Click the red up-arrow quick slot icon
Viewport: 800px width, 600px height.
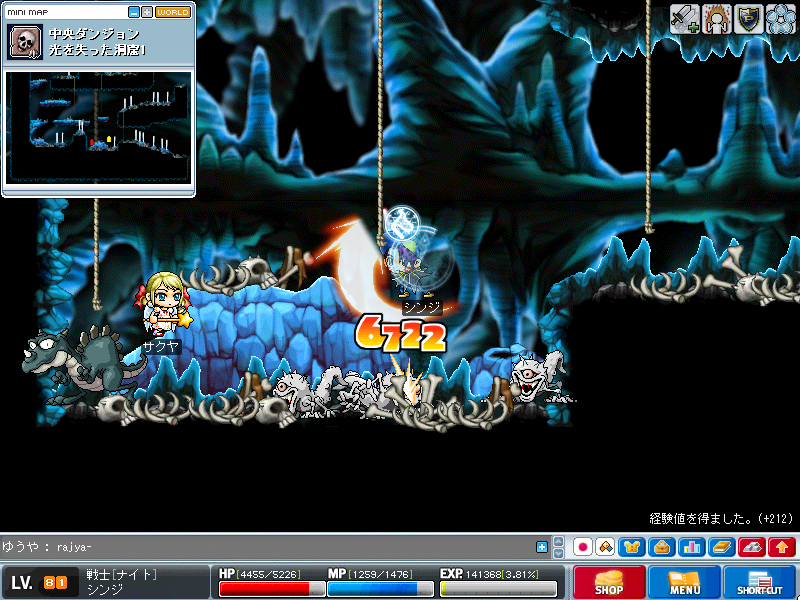(782, 547)
